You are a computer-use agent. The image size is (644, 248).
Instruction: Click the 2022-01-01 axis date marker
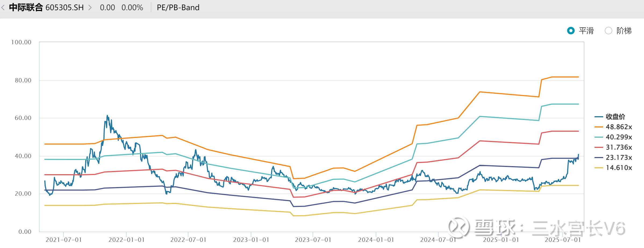[126, 240]
